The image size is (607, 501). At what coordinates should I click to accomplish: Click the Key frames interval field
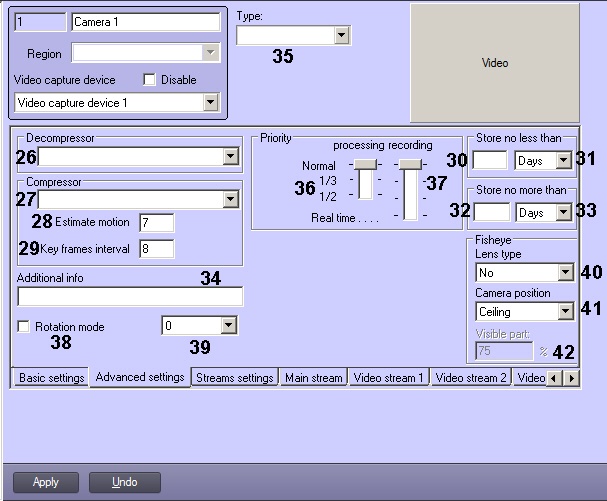157,249
